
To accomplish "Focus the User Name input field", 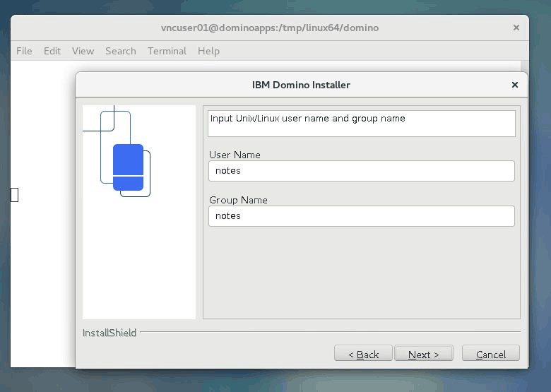I will coord(362,171).
